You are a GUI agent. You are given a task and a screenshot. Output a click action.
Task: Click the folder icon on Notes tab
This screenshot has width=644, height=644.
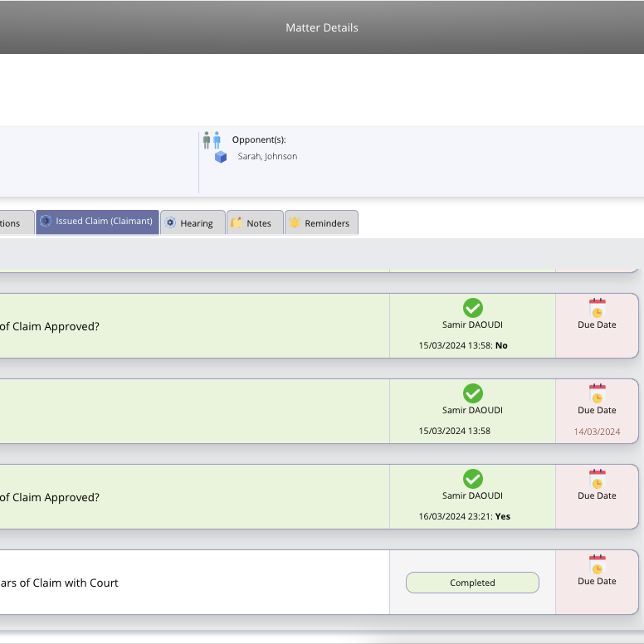coord(237,222)
